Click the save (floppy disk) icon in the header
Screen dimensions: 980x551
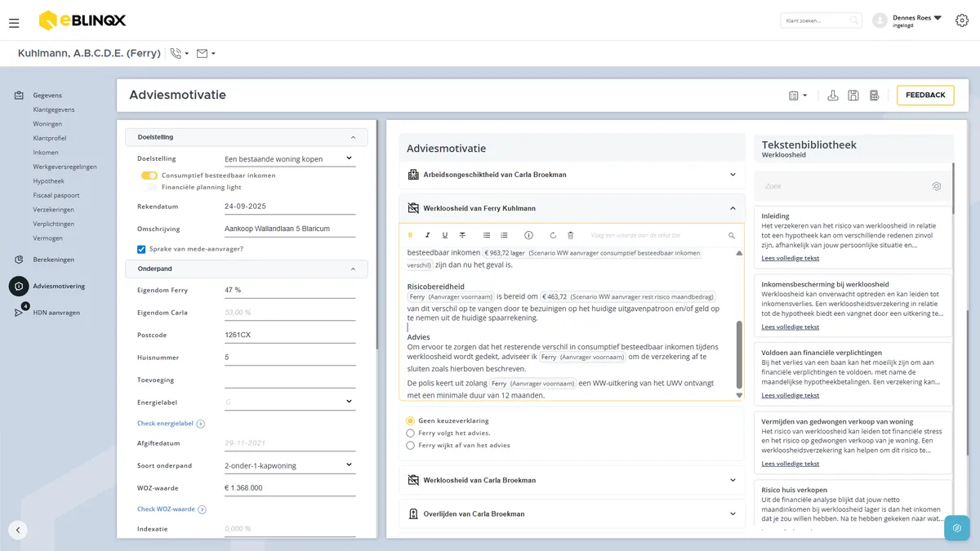pos(853,96)
